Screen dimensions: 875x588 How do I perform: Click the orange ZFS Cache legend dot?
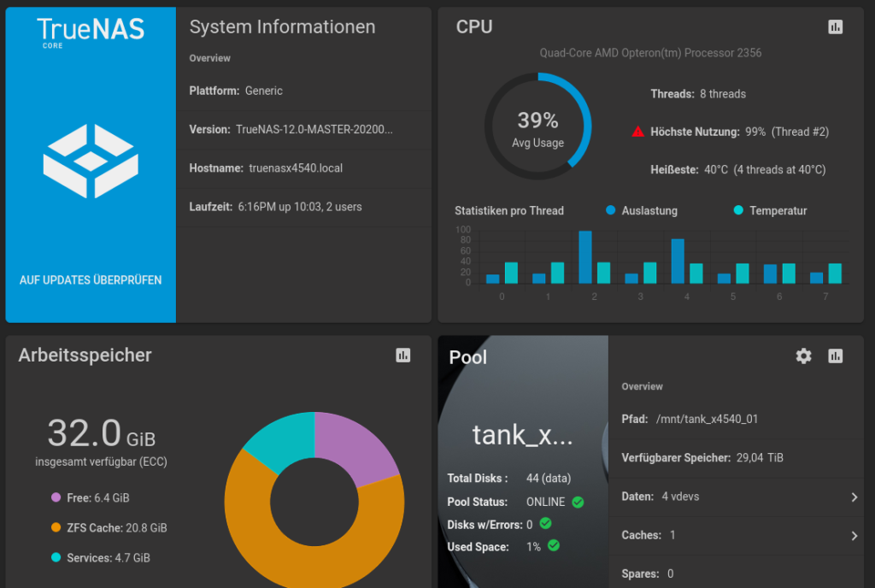pyautogui.click(x=56, y=527)
